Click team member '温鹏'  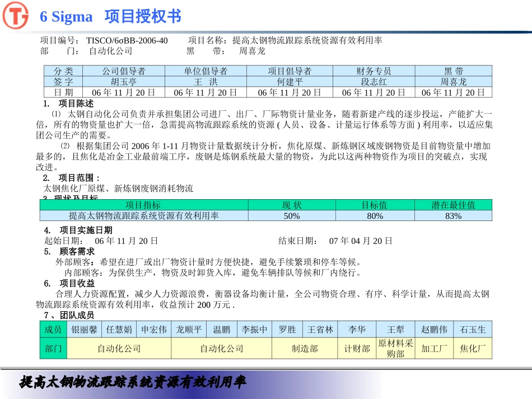coord(222,329)
